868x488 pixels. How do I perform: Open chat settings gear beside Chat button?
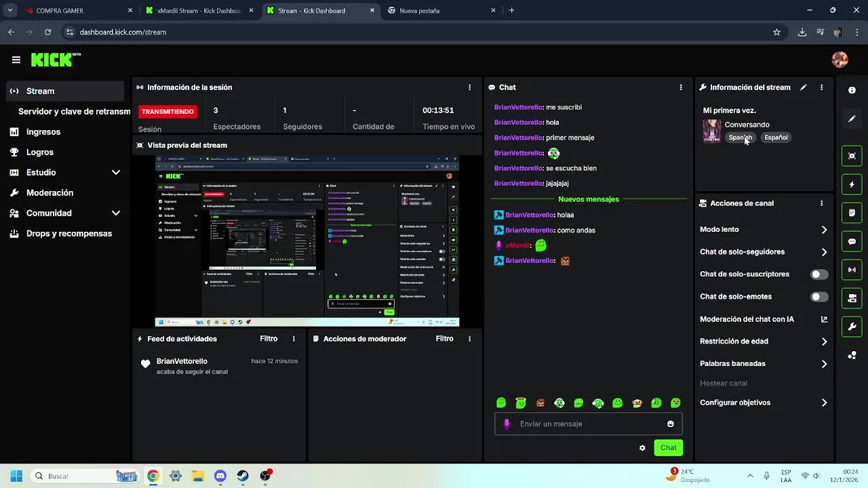642,447
